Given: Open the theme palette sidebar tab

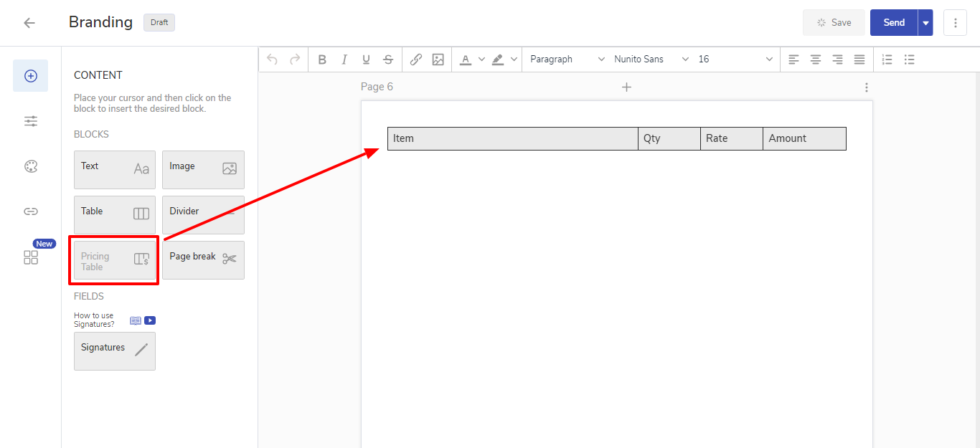Looking at the screenshot, I should [31, 166].
